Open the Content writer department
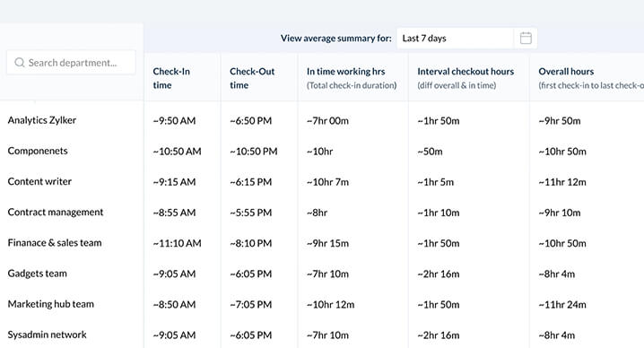 point(39,181)
